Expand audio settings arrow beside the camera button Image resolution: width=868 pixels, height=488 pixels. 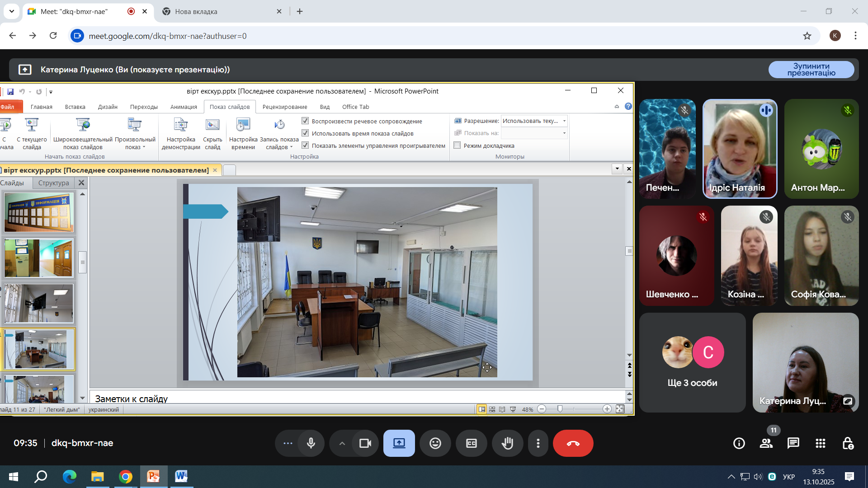342,443
